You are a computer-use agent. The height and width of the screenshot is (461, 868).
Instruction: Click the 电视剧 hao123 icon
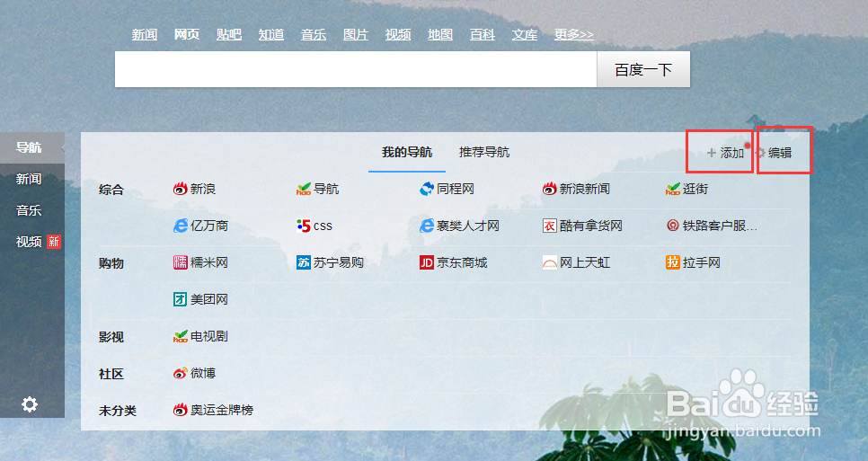(181, 336)
